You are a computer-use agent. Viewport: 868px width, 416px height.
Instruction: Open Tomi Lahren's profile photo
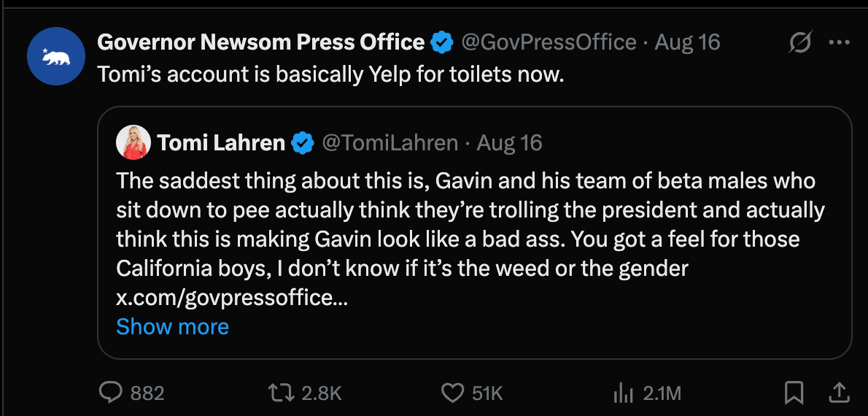133,142
